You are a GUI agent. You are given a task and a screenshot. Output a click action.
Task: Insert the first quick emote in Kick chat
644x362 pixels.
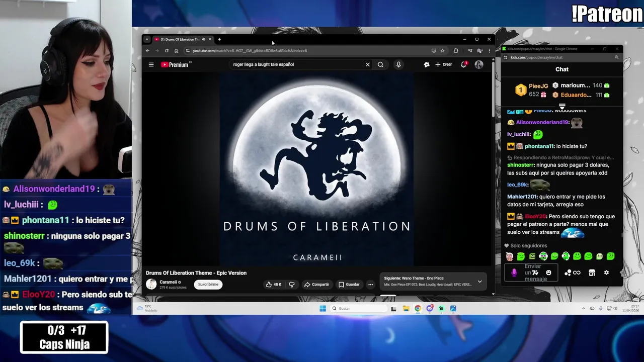pyautogui.click(x=510, y=256)
